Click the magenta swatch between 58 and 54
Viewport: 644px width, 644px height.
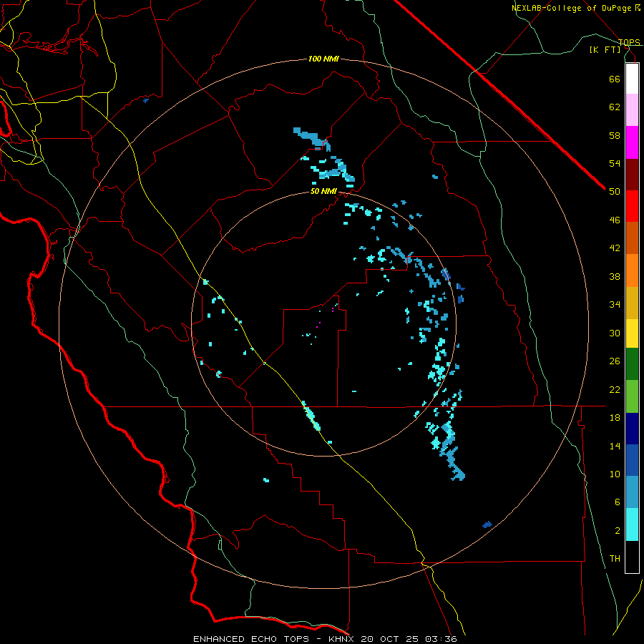[632, 142]
